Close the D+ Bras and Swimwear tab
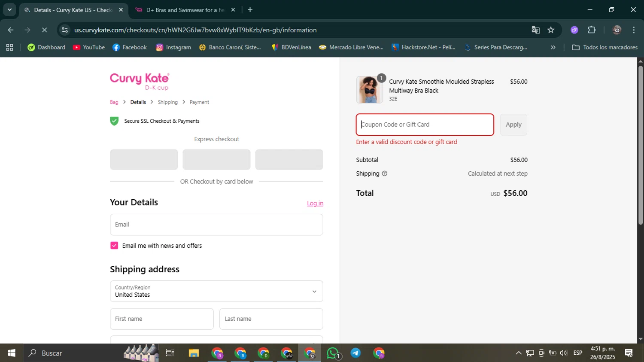Screen dimensions: 644x362 pyautogui.click(x=233, y=10)
